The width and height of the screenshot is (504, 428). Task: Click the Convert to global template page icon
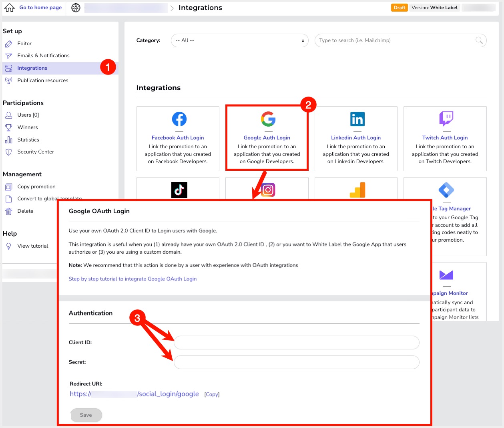pos(9,199)
